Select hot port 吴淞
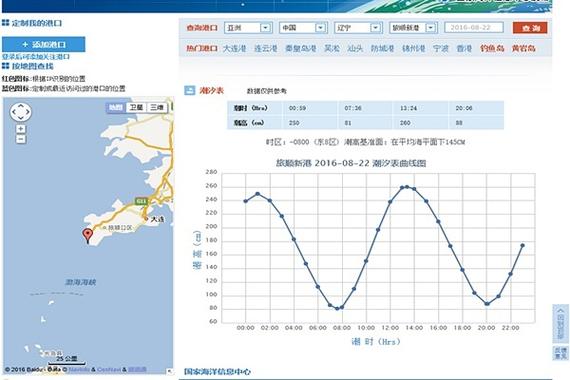Viewport: 570px width, 380px height. click(x=332, y=48)
